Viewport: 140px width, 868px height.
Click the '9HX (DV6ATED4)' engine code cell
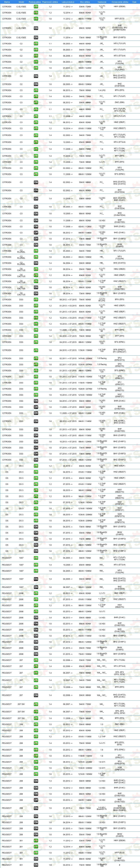pos(119,214)
